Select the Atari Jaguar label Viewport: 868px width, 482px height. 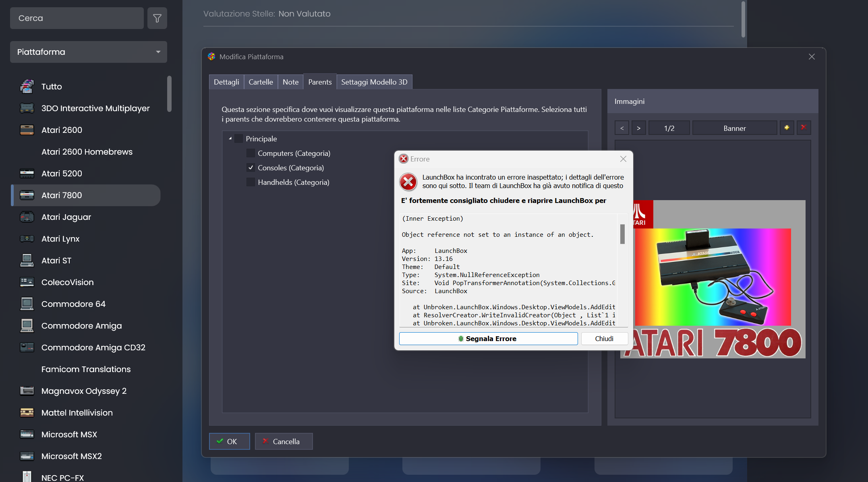66,217
